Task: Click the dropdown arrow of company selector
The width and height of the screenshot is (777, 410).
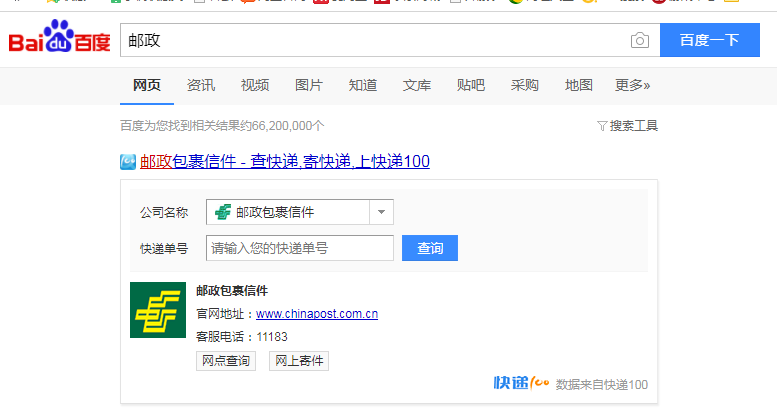Action: [381, 212]
